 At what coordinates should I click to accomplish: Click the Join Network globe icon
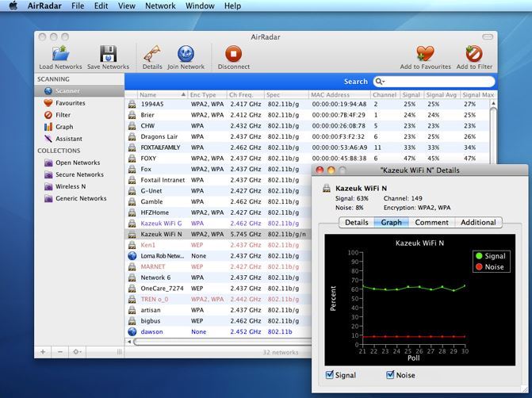pyautogui.click(x=186, y=54)
